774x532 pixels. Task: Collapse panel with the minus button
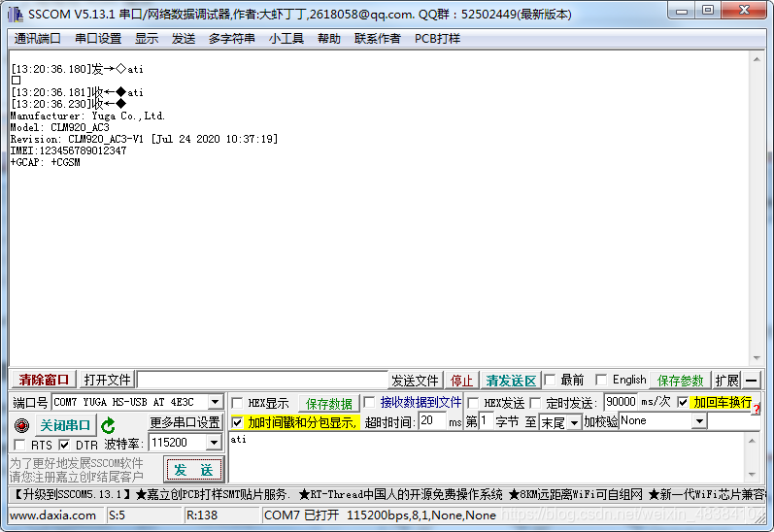751,380
